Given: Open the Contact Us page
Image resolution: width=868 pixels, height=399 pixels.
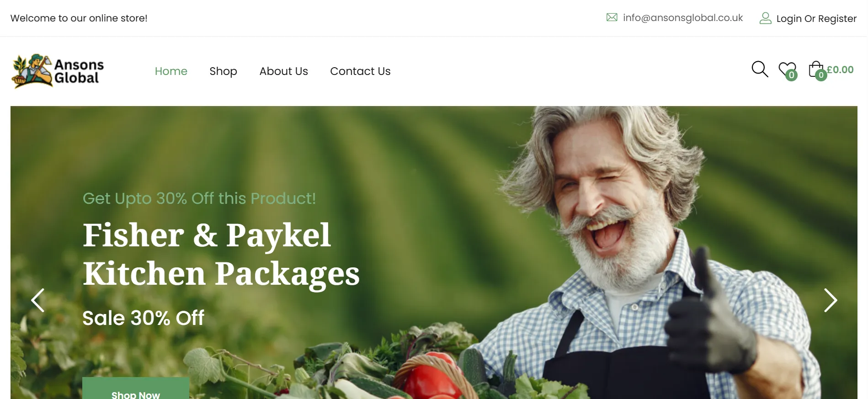Looking at the screenshot, I should click(360, 71).
